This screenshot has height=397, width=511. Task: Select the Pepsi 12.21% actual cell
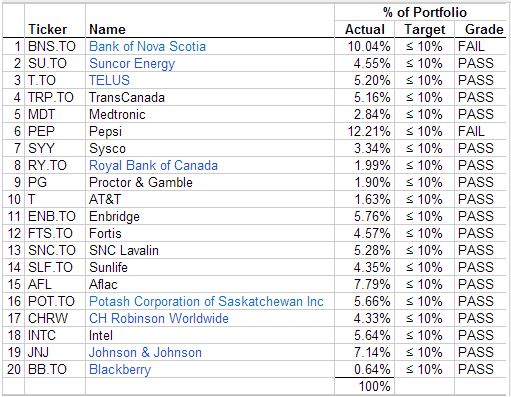[364, 131]
